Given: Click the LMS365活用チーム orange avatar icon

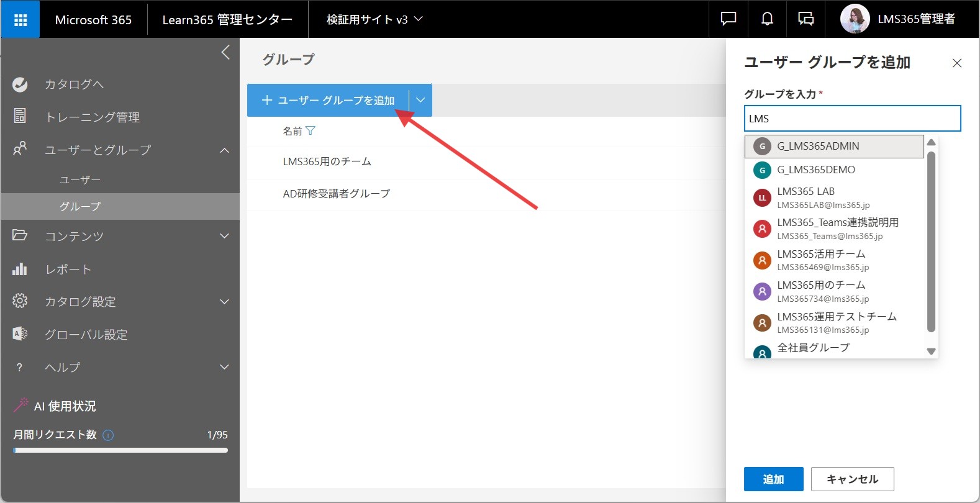Looking at the screenshot, I should pyautogui.click(x=762, y=260).
